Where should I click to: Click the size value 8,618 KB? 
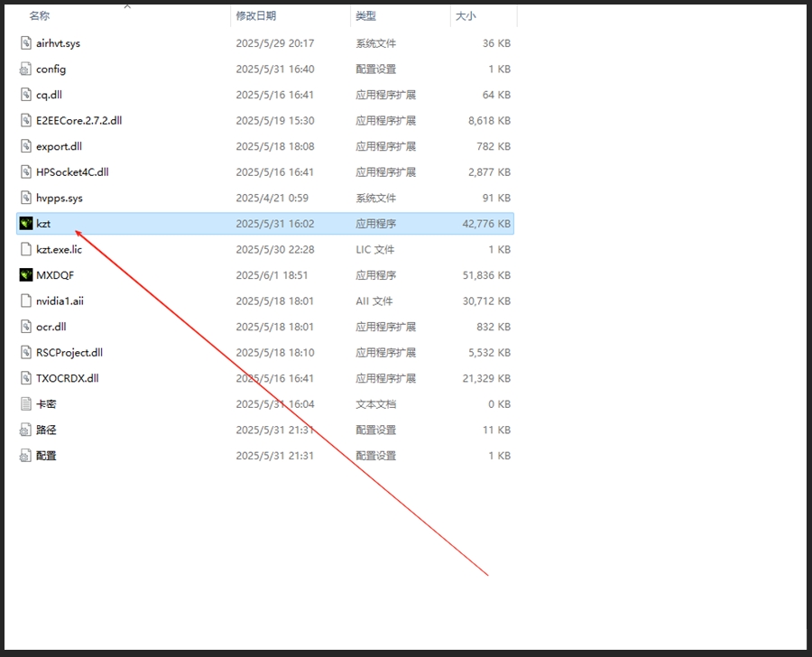pyautogui.click(x=489, y=121)
